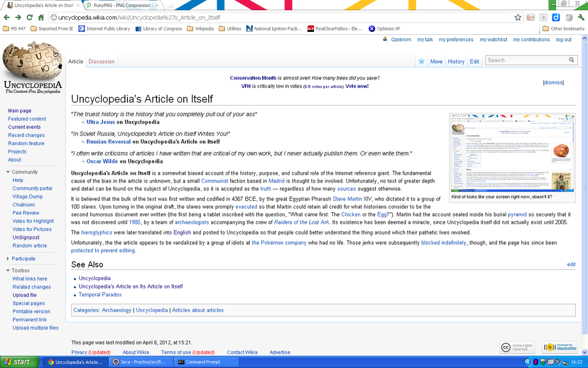Click the wiki search magnifier icon

[571, 59]
